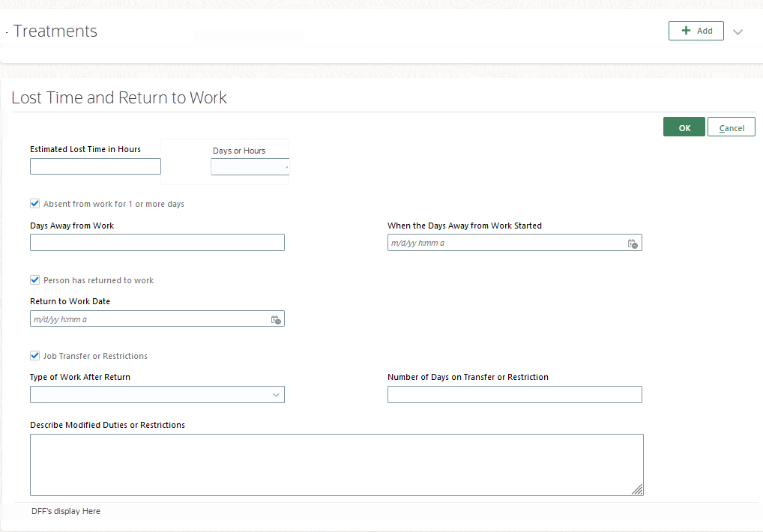Click the plus icon on the Add button
763x532 pixels.
[687, 31]
